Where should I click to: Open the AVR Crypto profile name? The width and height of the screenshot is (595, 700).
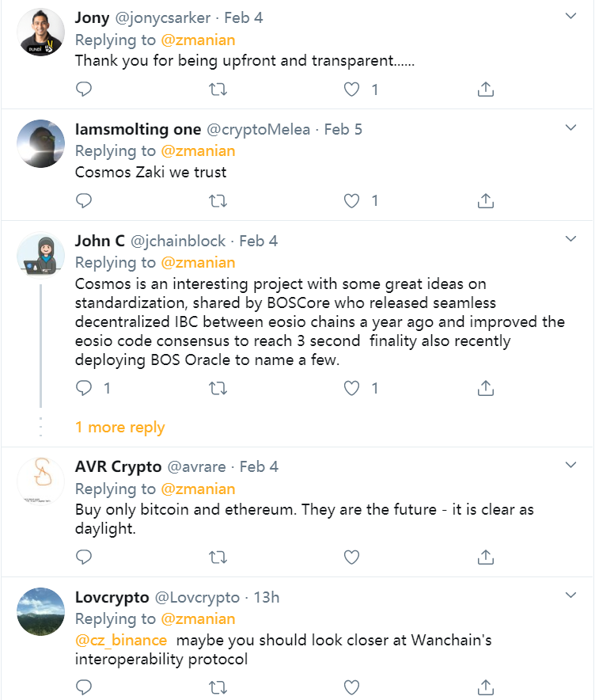(118, 466)
